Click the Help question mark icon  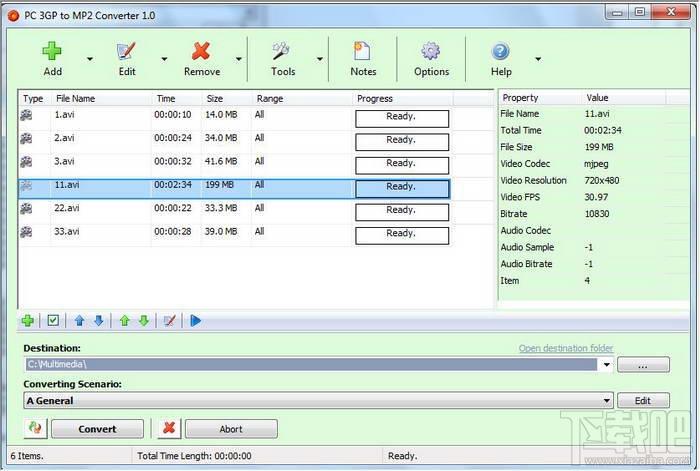click(x=500, y=51)
